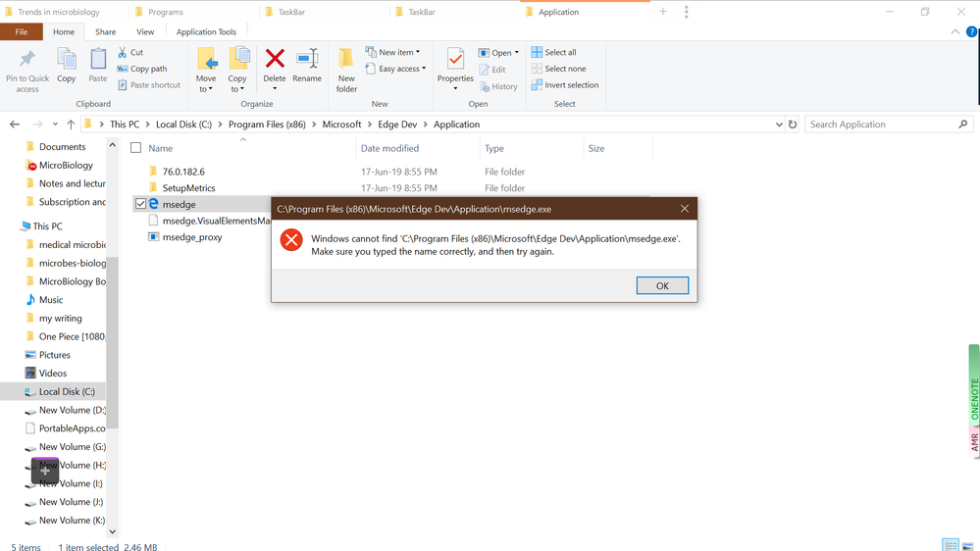The height and width of the screenshot is (551, 980).
Task: Click the Rename icon
Action: tap(307, 60)
